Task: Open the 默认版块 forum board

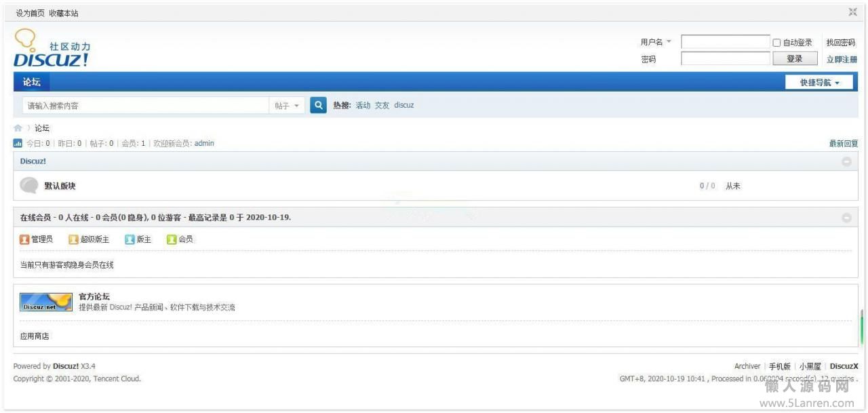Action: (x=60, y=186)
